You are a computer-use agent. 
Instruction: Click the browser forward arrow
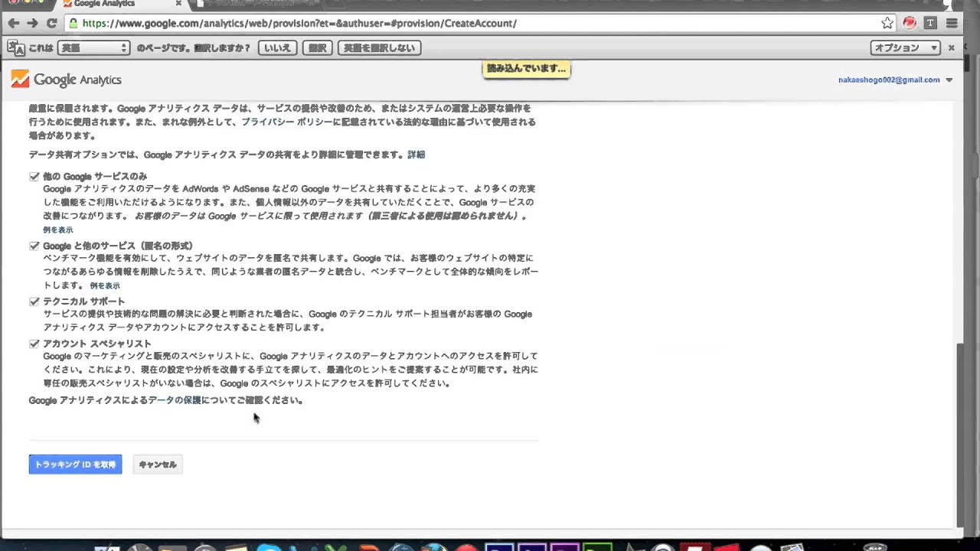click(x=32, y=24)
